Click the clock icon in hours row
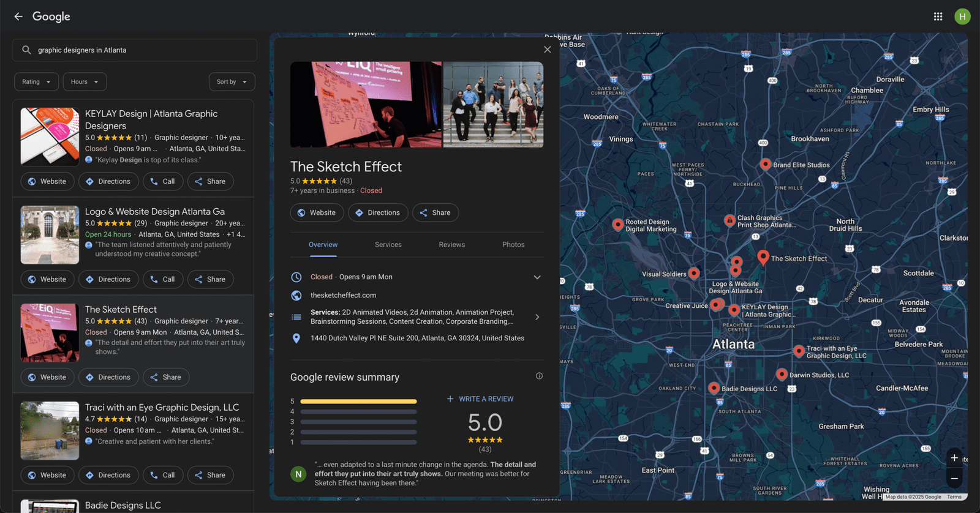Image resolution: width=980 pixels, height=513 pixels. 296,277
